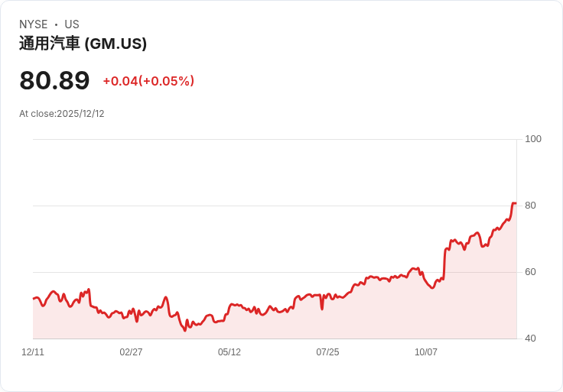Click the current price 80.89
The width and height of the screenshot is (563, 392).
[x=54, y=80]
